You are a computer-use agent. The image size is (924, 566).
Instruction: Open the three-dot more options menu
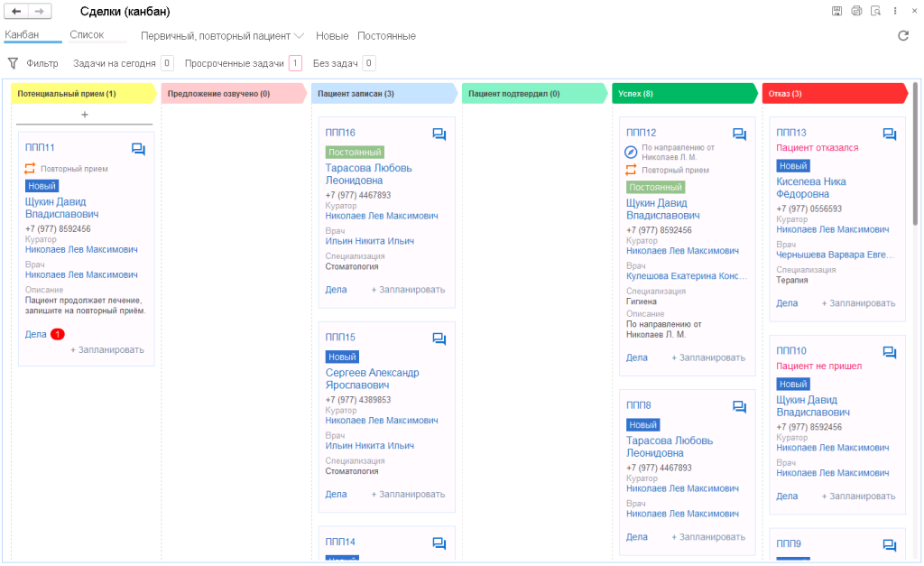(x=894, y=11)
